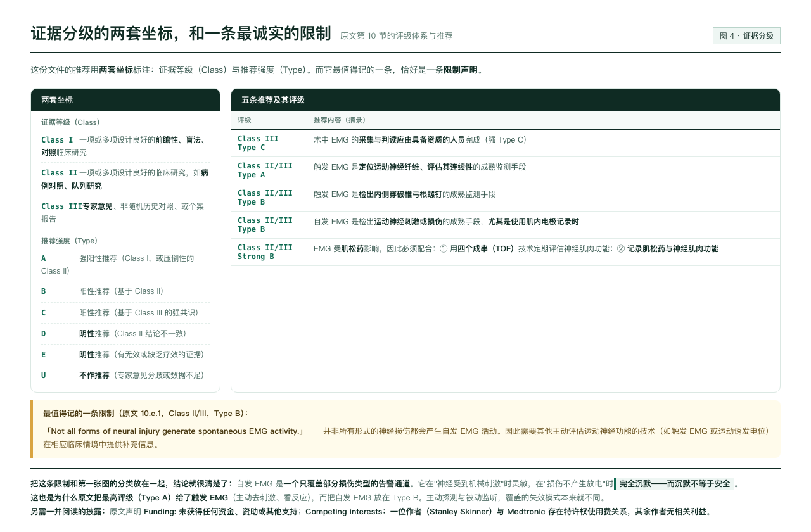Viewport: 811px width, 532px height.
Task: Select Type C 强共识 row
Action: [x=125, y=313]
